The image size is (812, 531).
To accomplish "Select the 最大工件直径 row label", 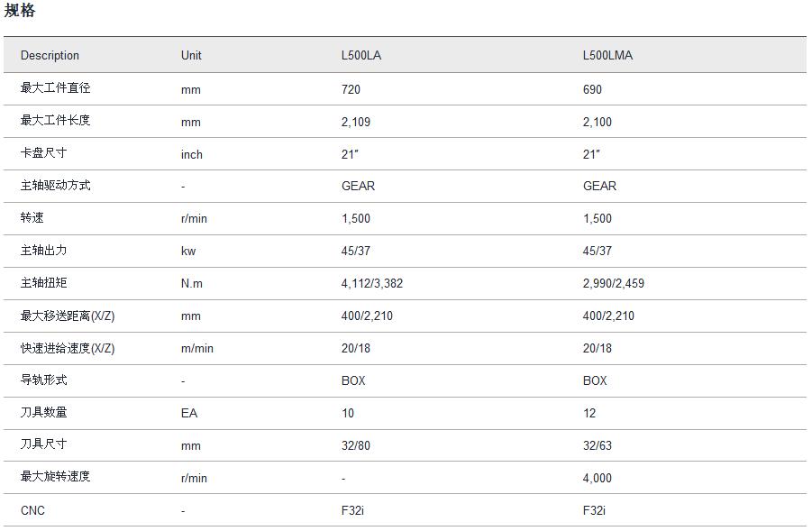I will click(x=55, y=88).
